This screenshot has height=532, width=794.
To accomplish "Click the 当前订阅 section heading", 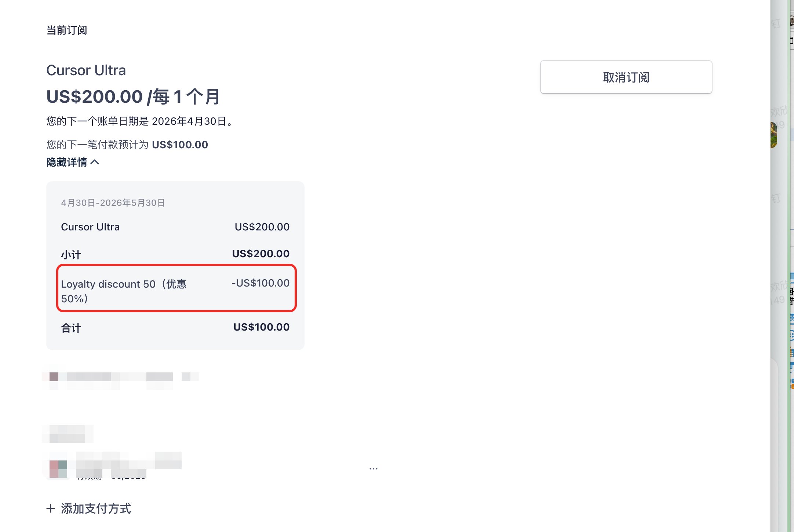I will pos(66,30).
